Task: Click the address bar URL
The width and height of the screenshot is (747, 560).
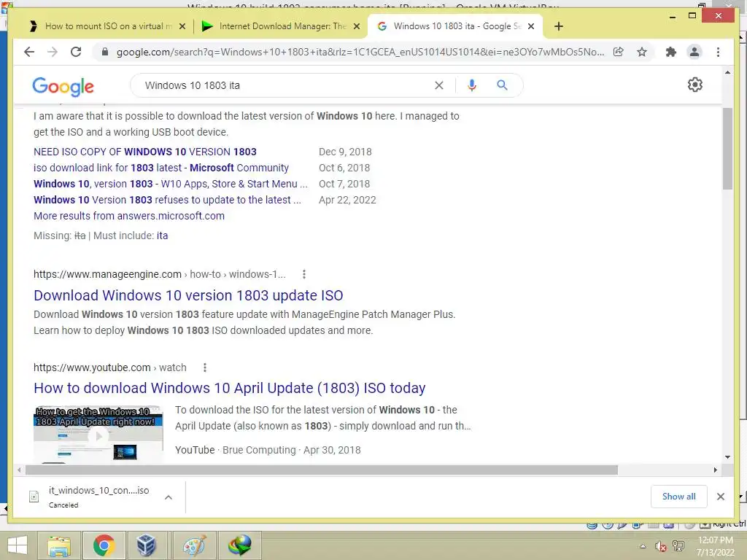Action: 360,52
